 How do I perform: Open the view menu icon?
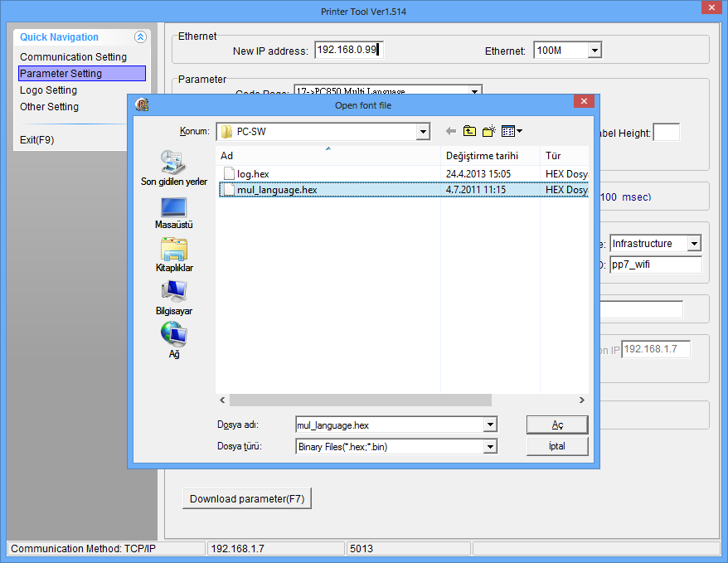point(512,131)
